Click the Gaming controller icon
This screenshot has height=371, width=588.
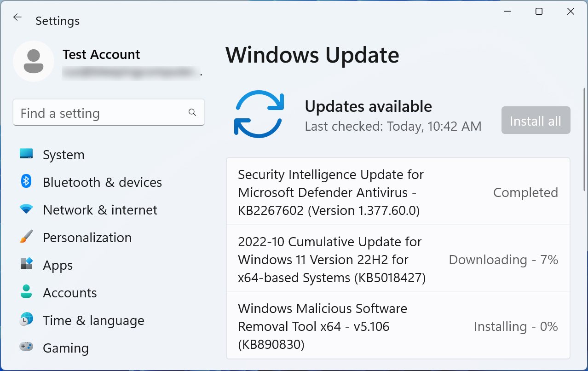coord(26,347)
